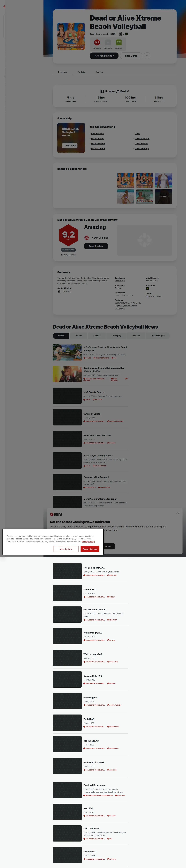Accept cookies in the privacy banner
The image size is (186, 868).
pyautogui.click(x=90, y=549)
